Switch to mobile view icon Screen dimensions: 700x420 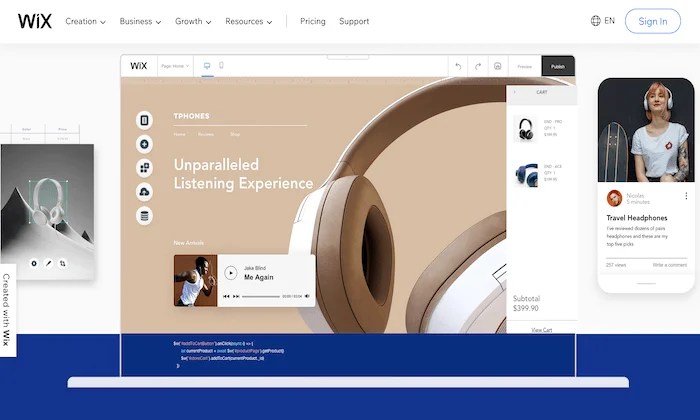(221, 65)
